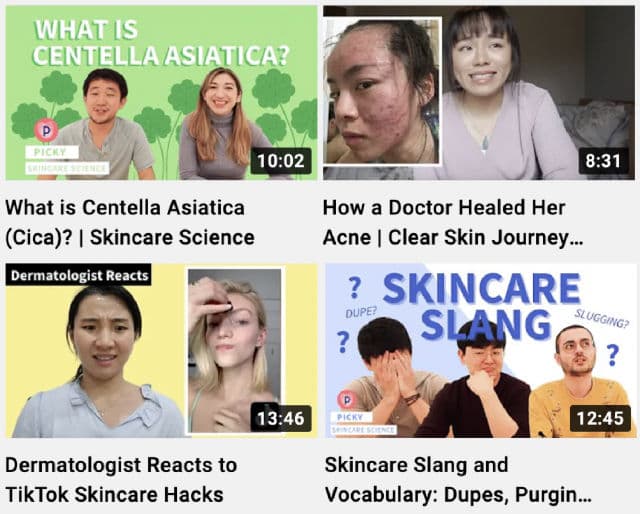Screen dimensions: 640x514
Task: Click the title 'What is Centella Asiatica (Cica)?'
Action: [x=130, y=223]
